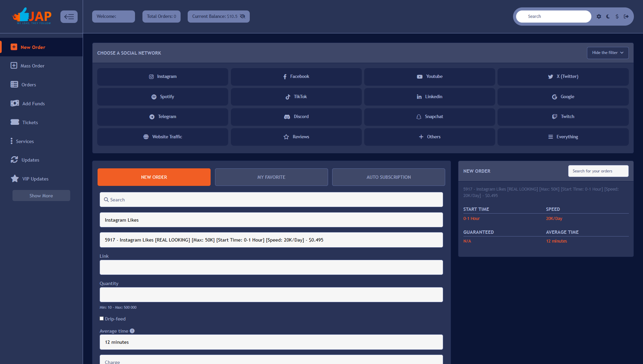Collapse sidebar with the menu arrow icon
643x364 pixels.
(x=69, y=17)
